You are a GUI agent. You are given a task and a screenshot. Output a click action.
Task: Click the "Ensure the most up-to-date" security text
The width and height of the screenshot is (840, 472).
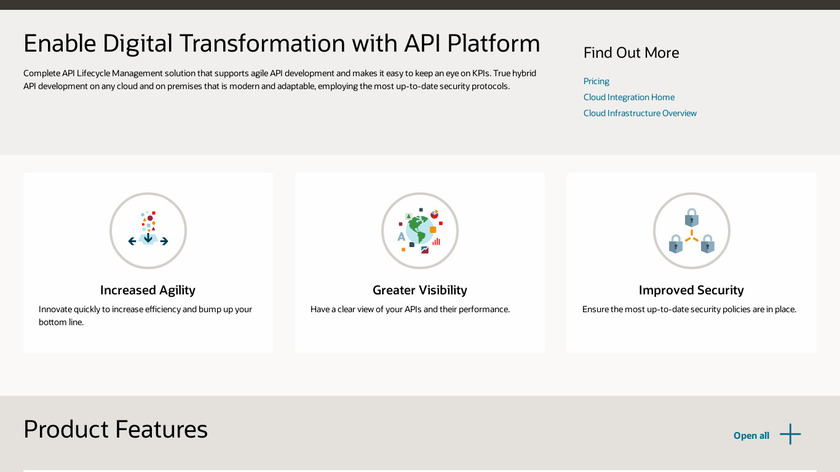[689, 309]
